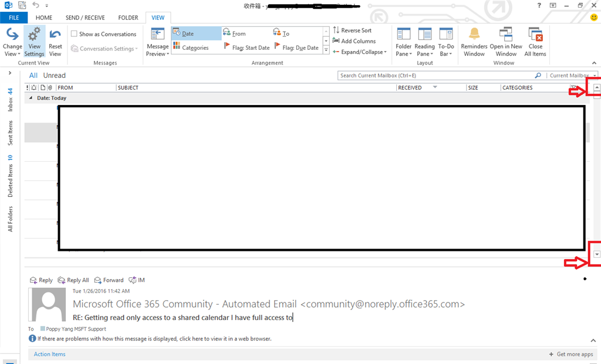Arrange by Flag: Start Date
The height and width of the screenshot is (364, 601).
(x=247, y=47)
